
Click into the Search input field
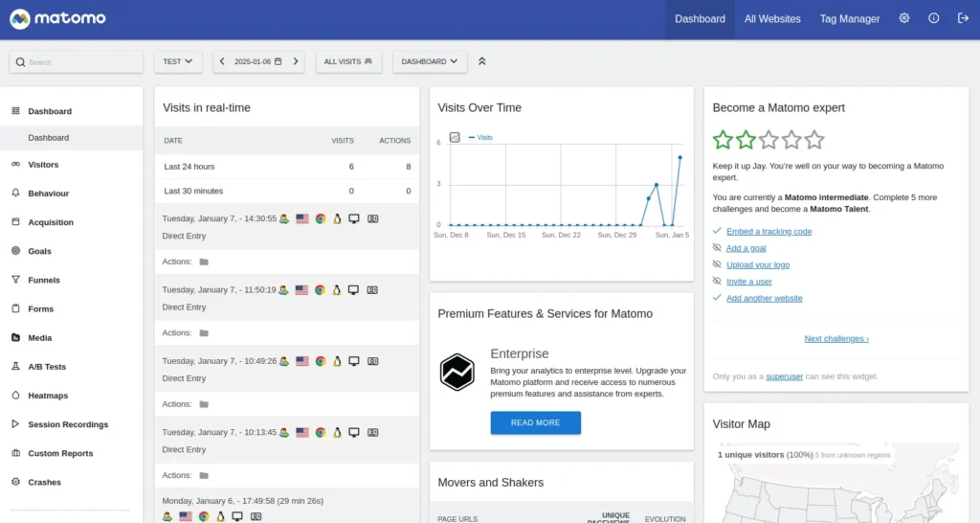(x=77, y=62)
